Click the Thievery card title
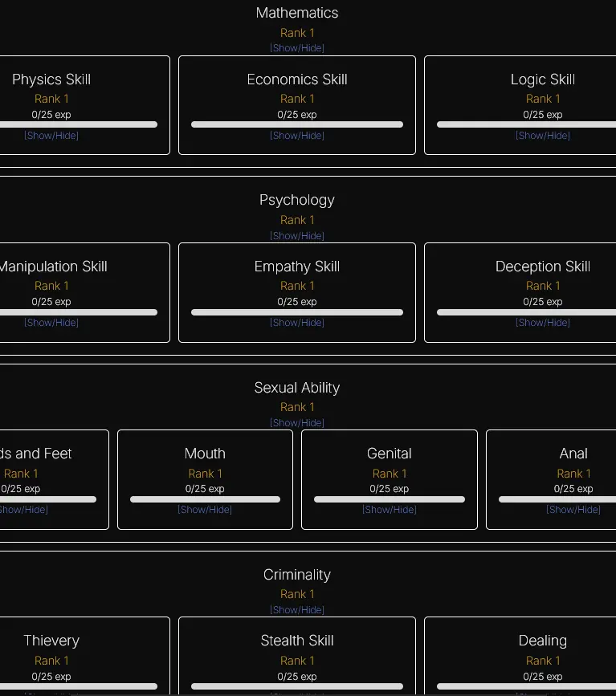 pyautogui.click(x=51, y=641)
